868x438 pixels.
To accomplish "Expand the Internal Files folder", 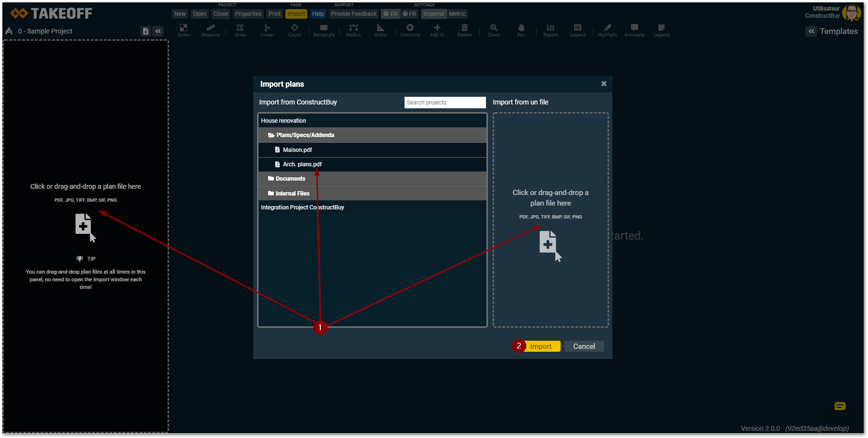I will coord(292,194).
